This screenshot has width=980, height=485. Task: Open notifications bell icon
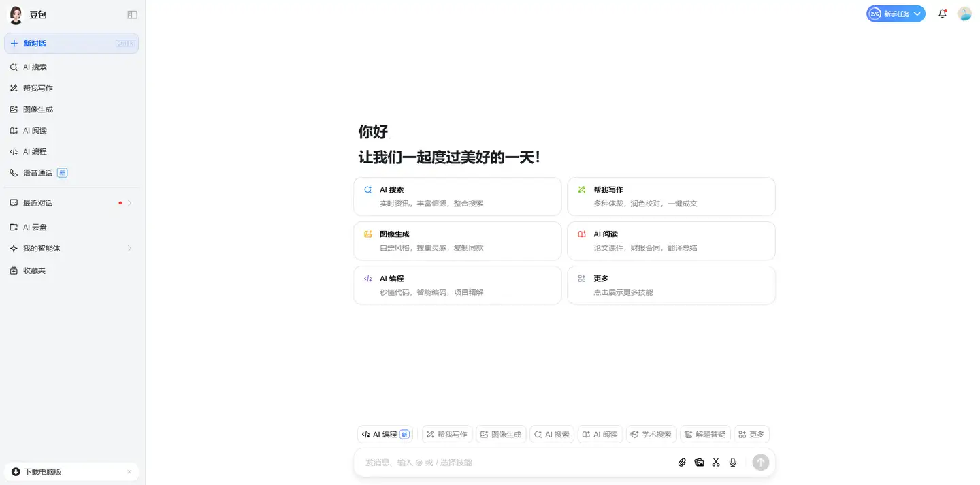pos(943,14)
